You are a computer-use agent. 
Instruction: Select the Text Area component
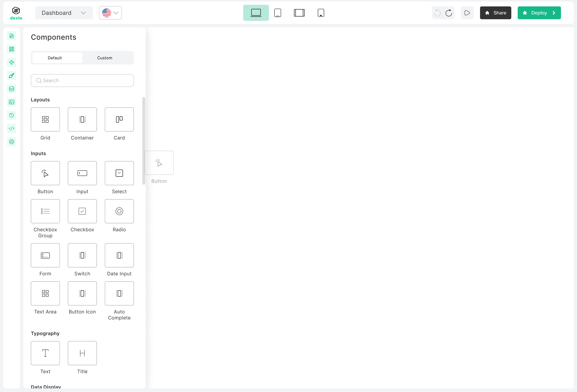(x=45, y=293)
